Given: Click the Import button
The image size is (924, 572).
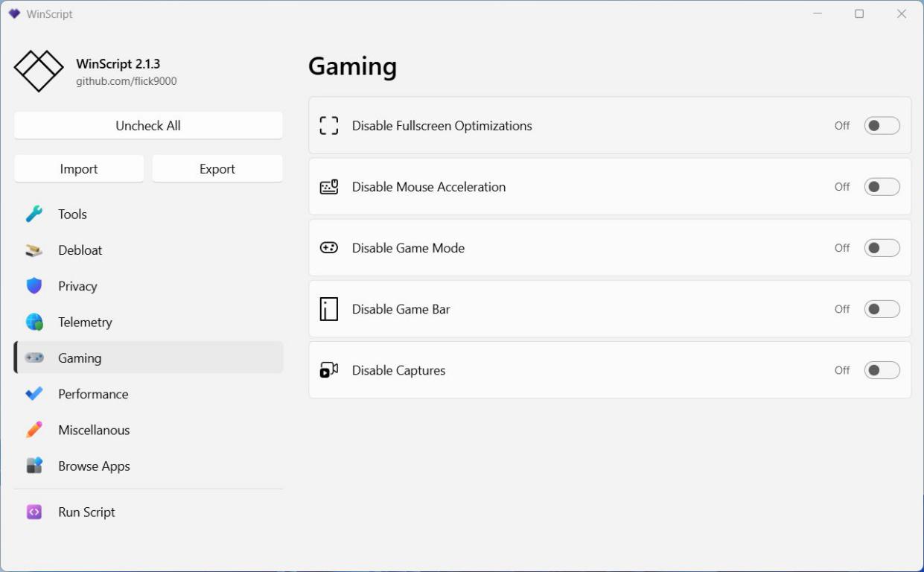Looking at the screenshot, I should point(79,169).
